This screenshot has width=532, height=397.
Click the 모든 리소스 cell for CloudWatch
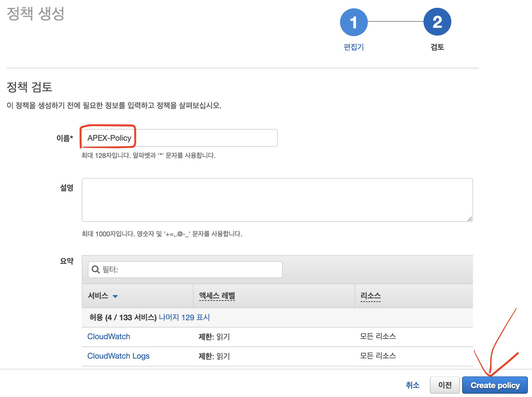click(x=378, y=336)
